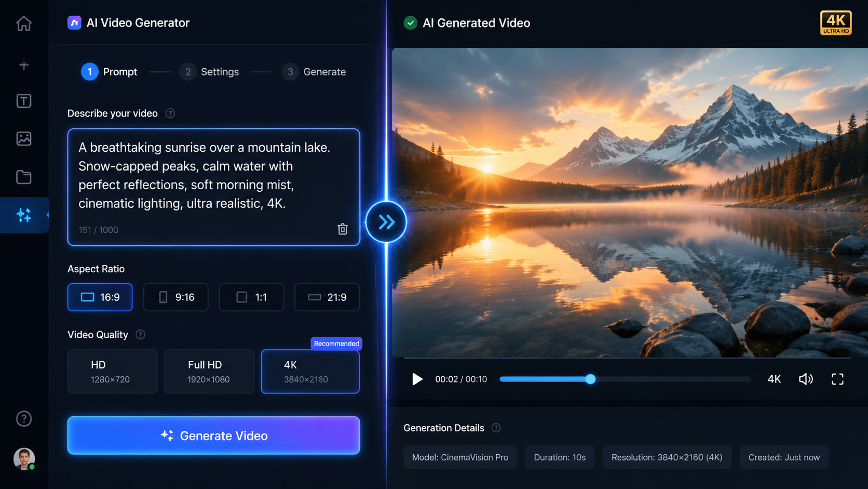The image size is (868, 489).
Task: Select the AI sparkles icon in the sidebar
Action: 24,215
